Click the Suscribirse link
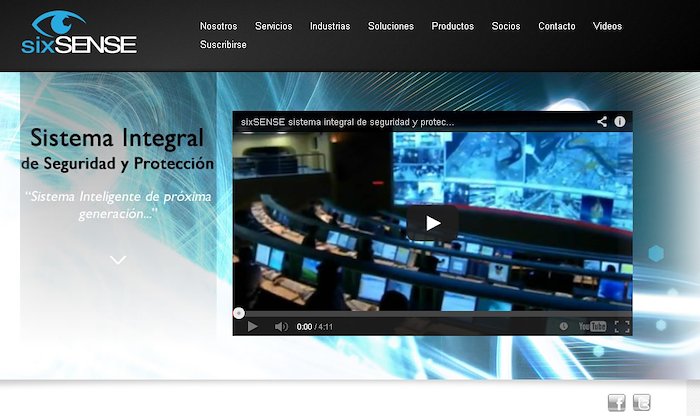700x416 pixels. tap(223, 45)
